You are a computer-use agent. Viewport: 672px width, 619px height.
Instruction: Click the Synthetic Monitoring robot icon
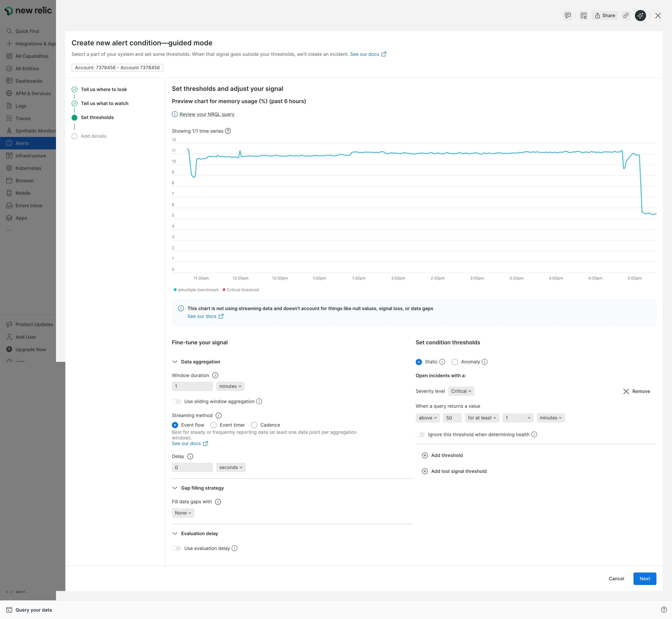pos(9,131)
